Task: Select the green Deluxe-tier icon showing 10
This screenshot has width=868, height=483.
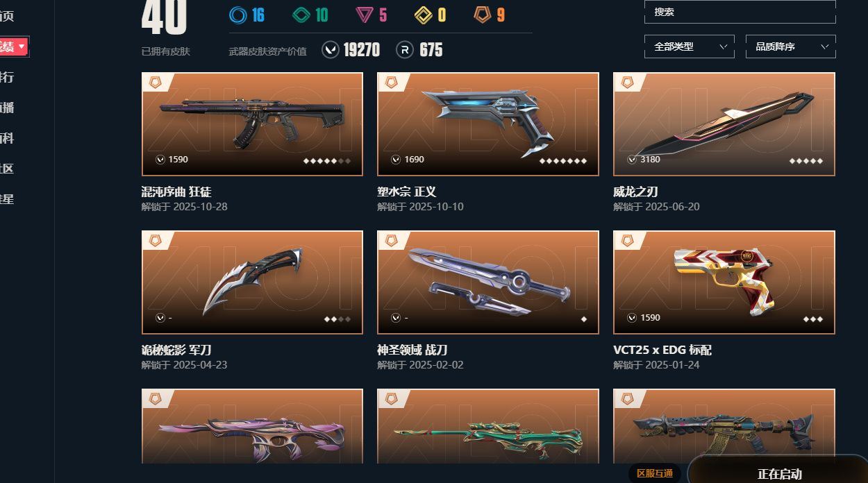Action: coord(301,15)
